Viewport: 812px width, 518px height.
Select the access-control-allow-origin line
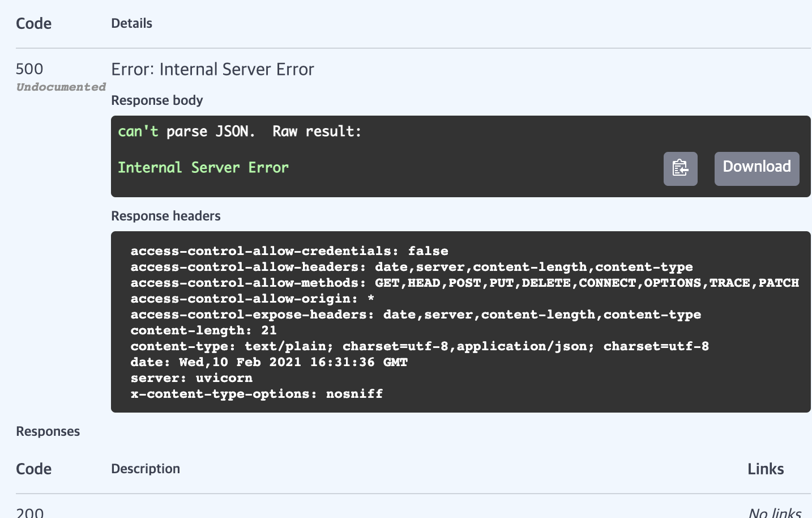(x=253, y=299)
